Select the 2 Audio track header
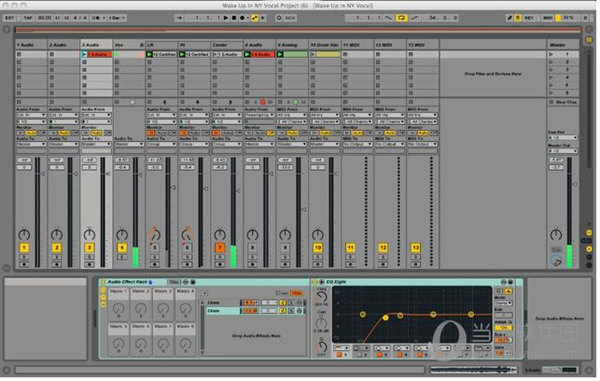 pos(64,45)
